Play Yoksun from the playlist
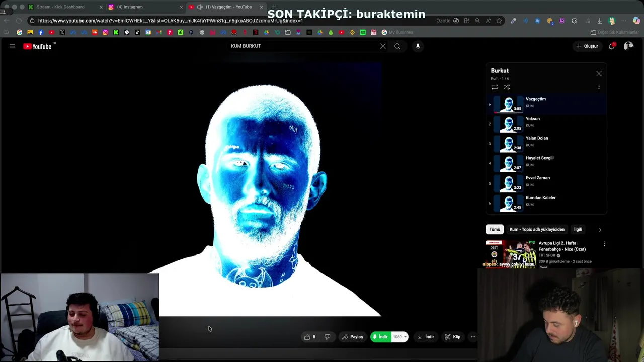This screenshot has width=644, height=362. (x=546, y=124)
